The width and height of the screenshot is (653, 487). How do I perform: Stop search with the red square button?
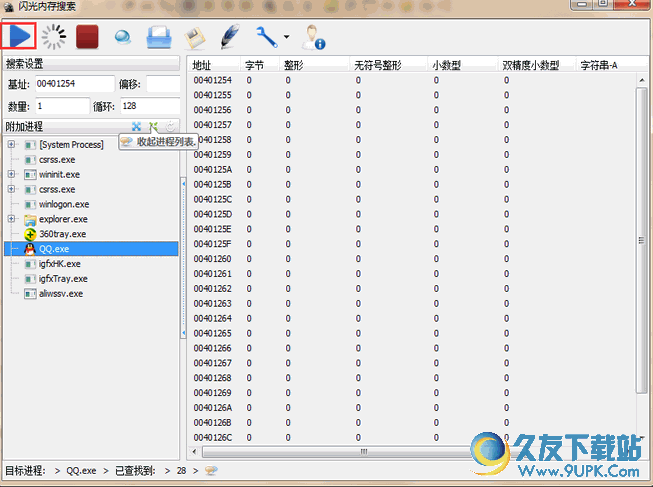tap(87, 37)
